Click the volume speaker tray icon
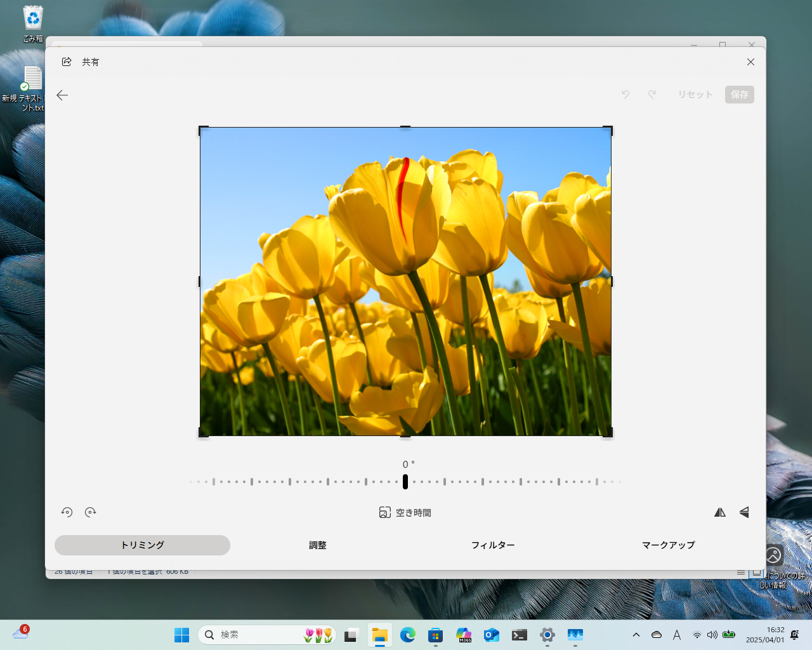 [x=712, y=635]
